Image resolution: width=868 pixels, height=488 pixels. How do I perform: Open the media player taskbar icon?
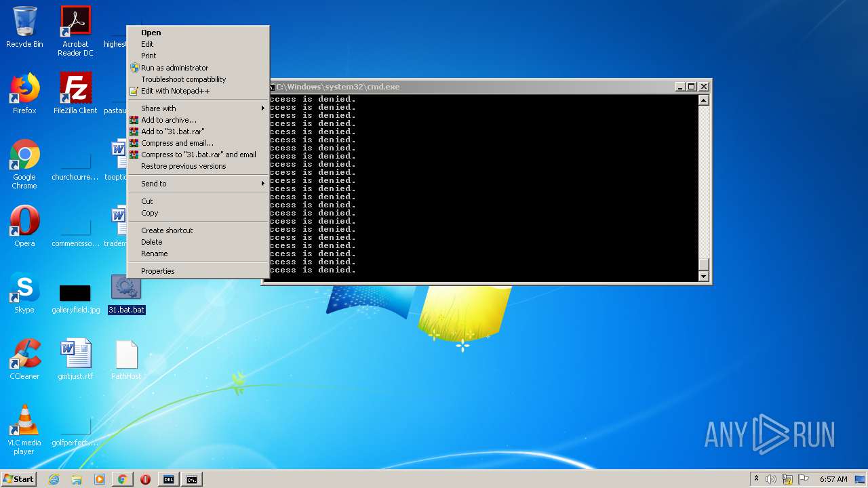tap(100, 479)
